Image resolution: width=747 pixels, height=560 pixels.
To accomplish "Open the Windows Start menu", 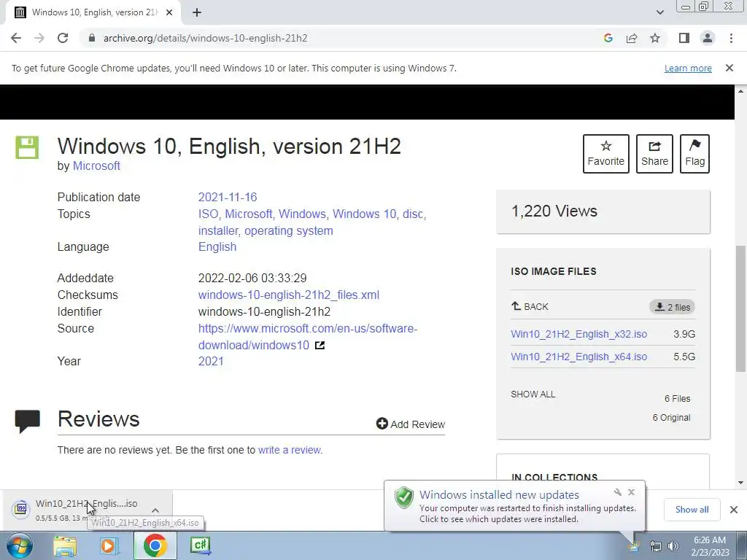I will tap(19, 545).
